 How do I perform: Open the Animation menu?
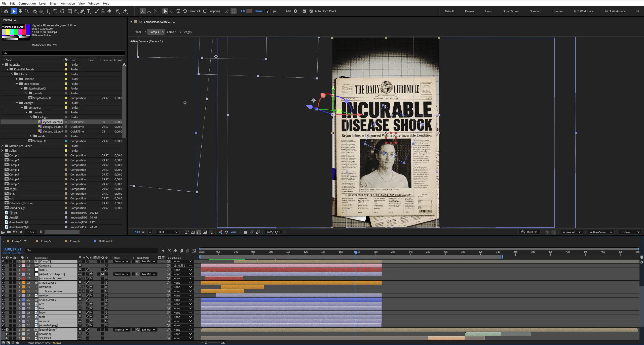coord(68,3)
